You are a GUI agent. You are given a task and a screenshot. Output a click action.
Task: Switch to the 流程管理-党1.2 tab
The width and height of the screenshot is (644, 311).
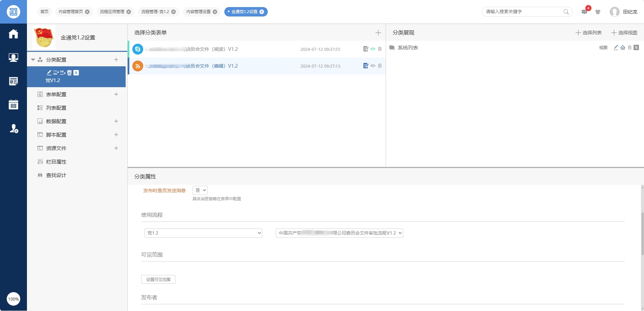(x=155, y=12)
